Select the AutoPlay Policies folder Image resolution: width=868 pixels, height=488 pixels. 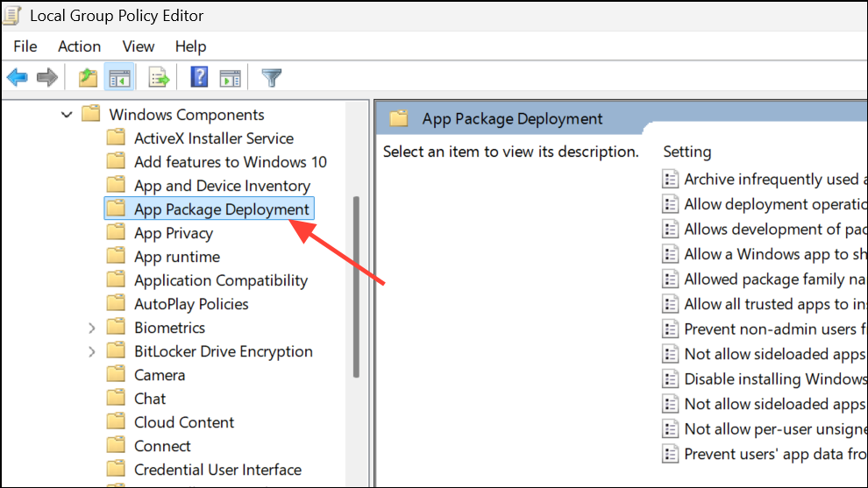191,304
